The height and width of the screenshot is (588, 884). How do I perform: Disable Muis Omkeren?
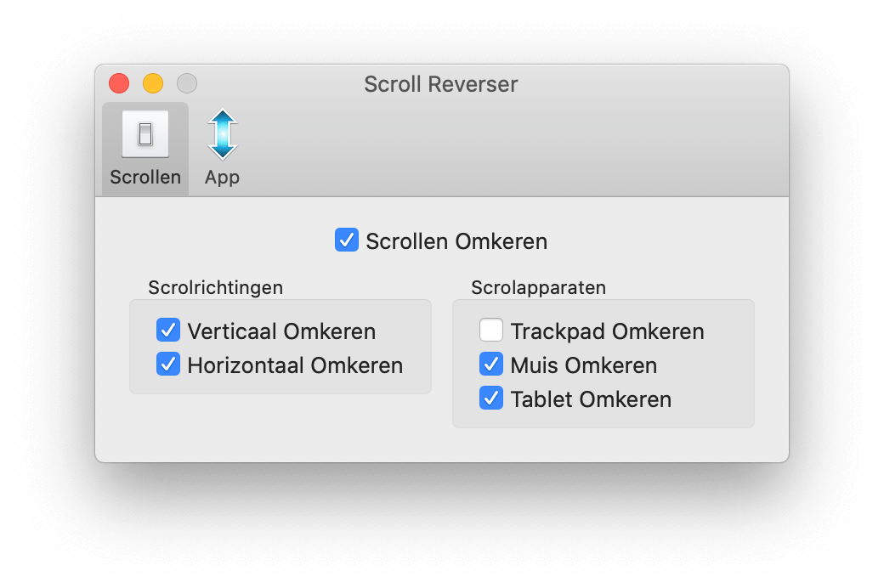click(x=490, y=364)
